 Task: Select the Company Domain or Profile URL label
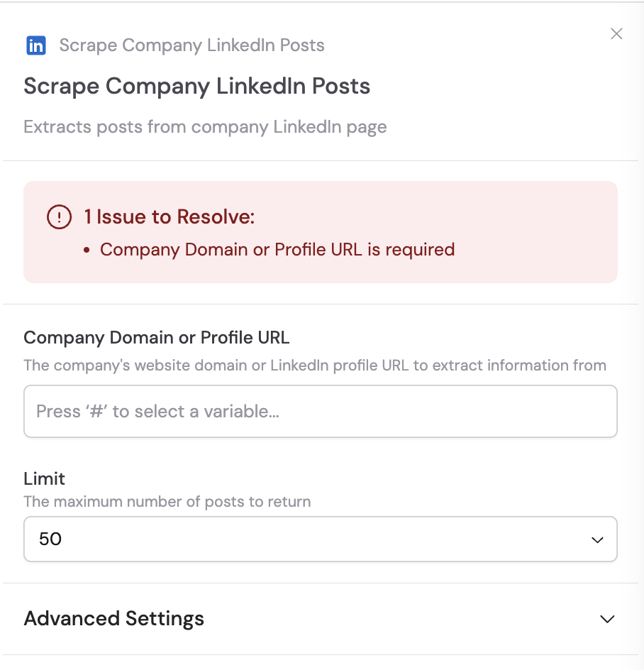[x=157, y=338]
